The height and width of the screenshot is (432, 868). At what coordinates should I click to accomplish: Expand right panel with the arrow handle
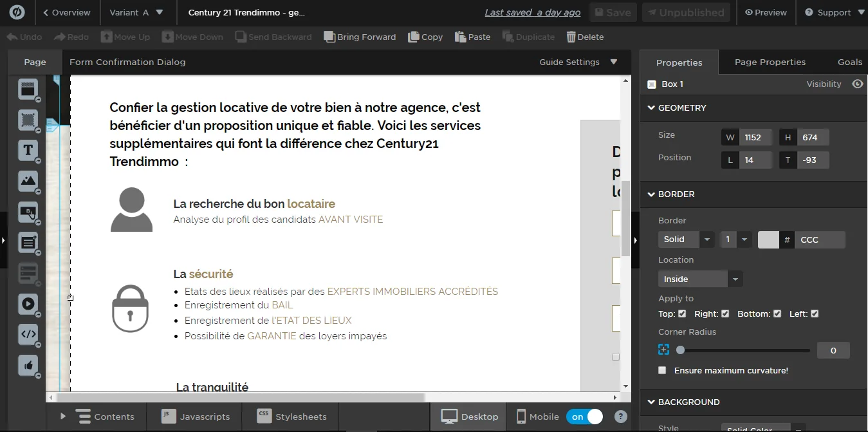(635, 240)
